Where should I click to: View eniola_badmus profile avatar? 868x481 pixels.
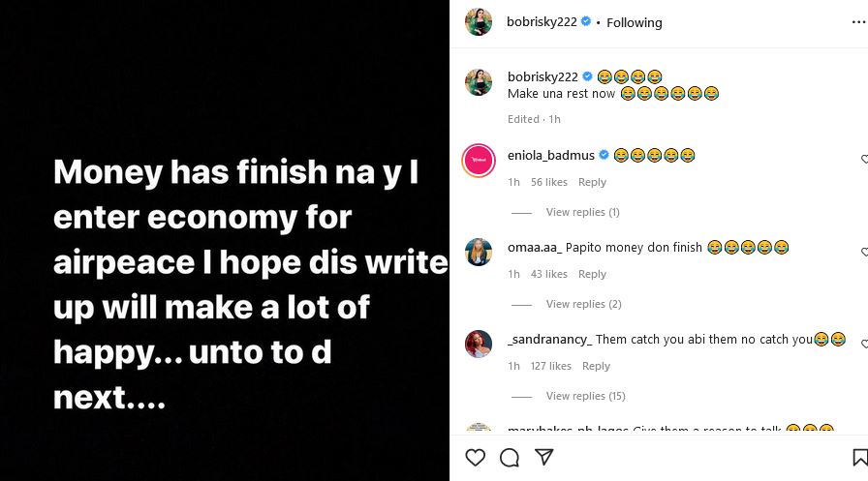coord(479,161)
